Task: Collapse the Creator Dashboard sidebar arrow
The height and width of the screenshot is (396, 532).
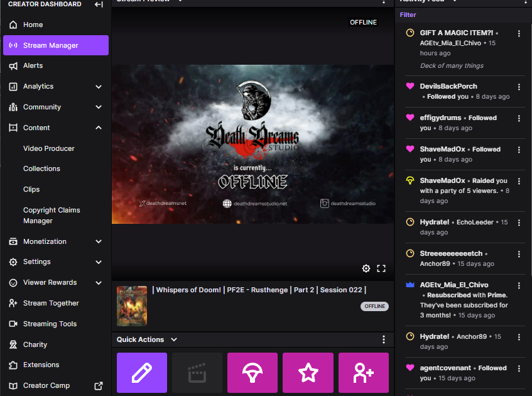Action: pyautogui.click(x=99, y=4)
